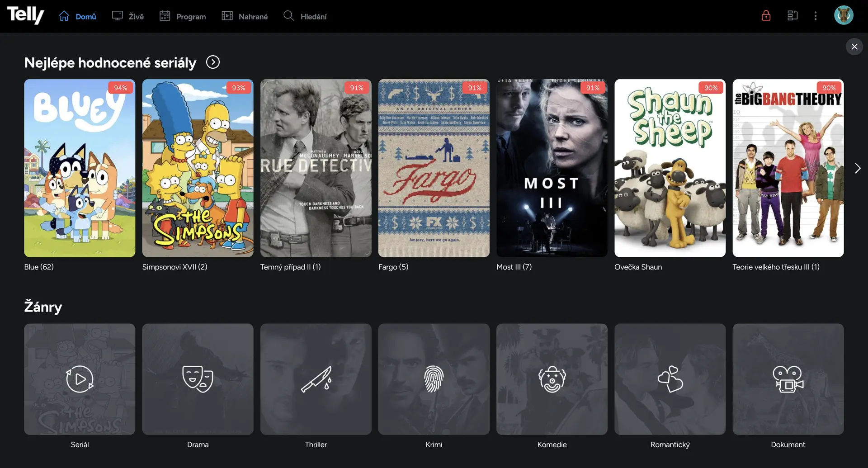Click the 93% rating badge on Simpsons
The height and width of the screenshot is (468, 868).
239,88
